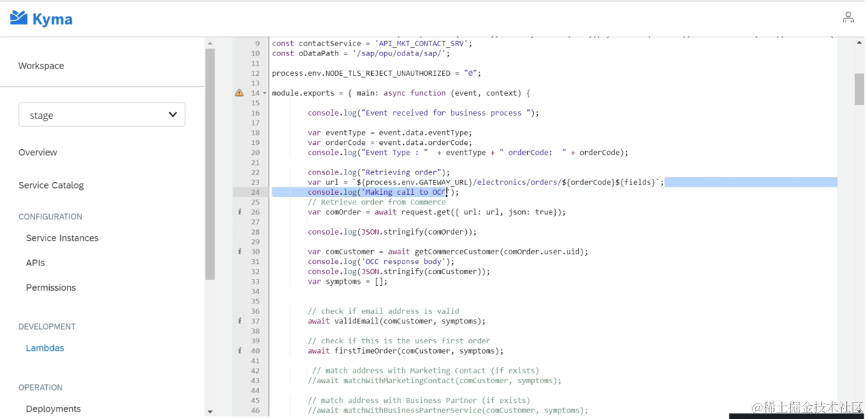
Task: Click the Kyma logo
Action: [x=41, y=18]
